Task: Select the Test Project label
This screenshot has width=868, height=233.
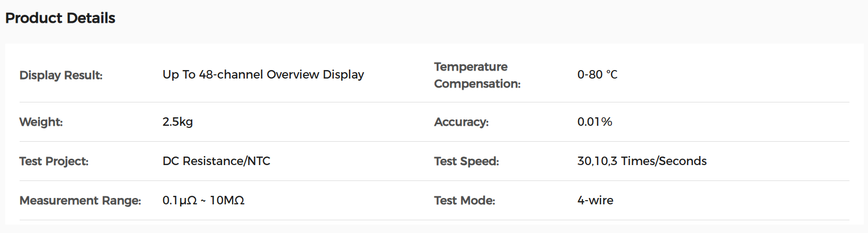Action: pyautogui.click(x=54, y=161)
